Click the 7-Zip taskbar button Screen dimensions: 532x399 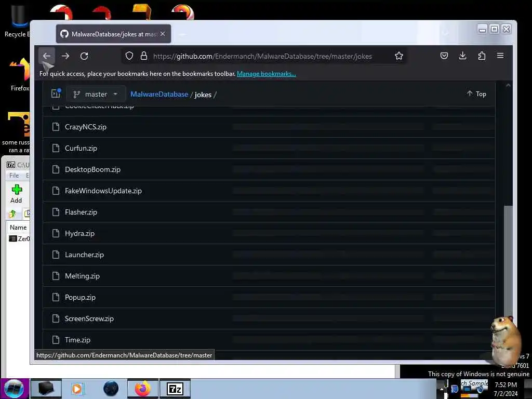point(175,389)
